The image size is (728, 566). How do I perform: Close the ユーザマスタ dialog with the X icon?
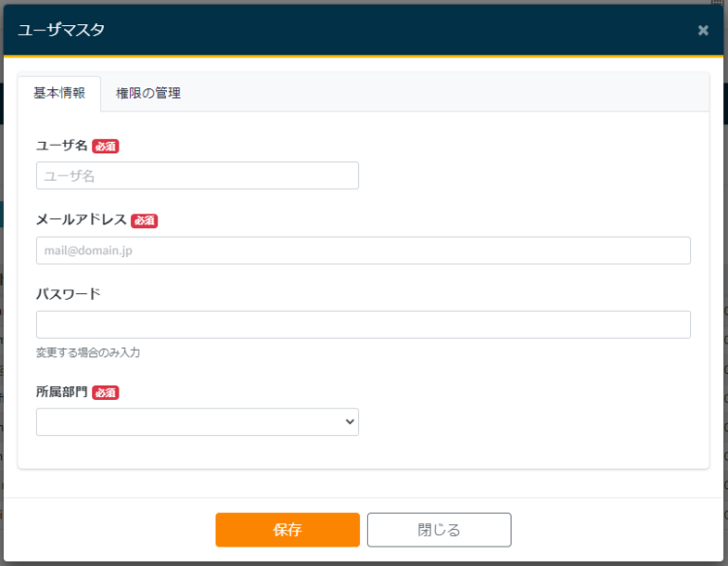pyautogui.click(x=703, y=30)
